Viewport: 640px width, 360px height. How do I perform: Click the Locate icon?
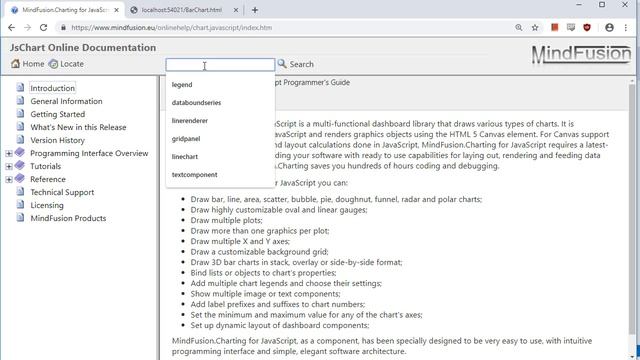click(53, 64)
